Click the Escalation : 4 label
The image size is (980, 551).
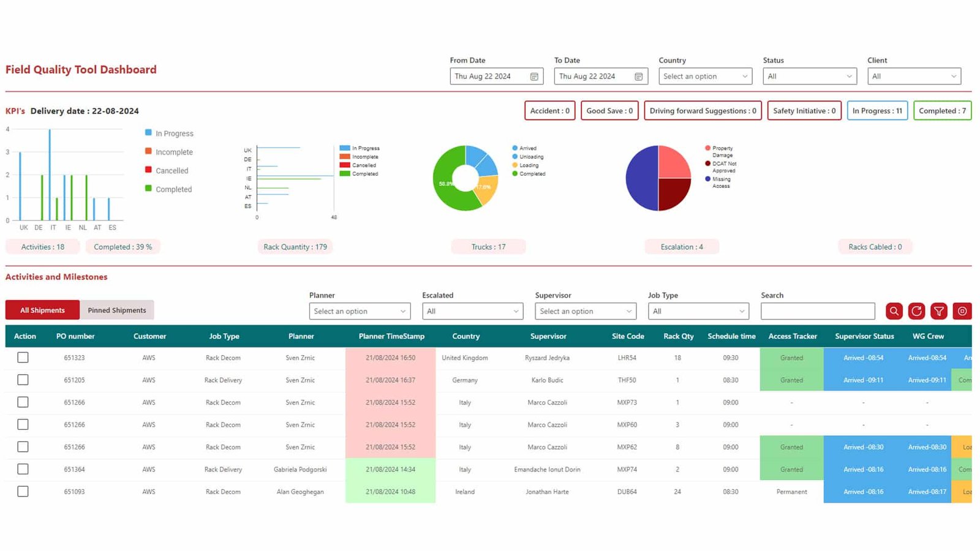682,247
